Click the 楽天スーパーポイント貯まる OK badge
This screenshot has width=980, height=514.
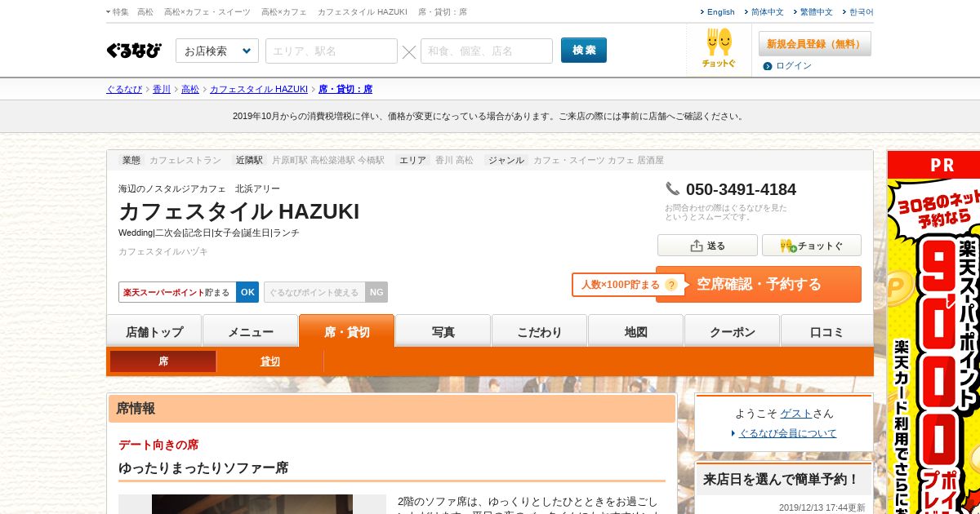(x=189, y=292)
